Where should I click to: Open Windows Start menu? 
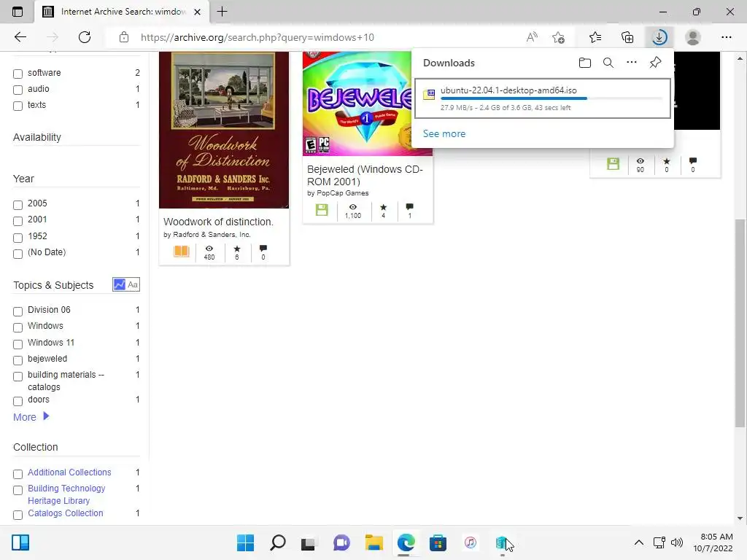click(245, 542)
